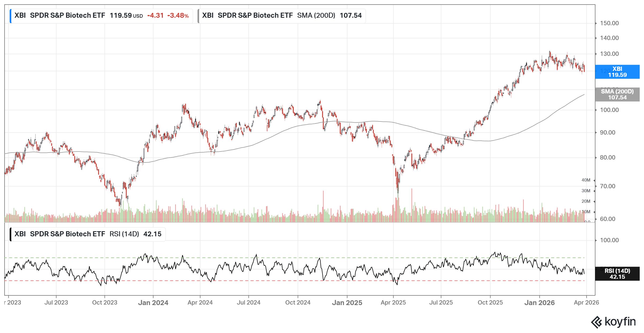644x333 pixels.
Task: Click the koyfin wordmark text
Action: click(x=620, y=322)
